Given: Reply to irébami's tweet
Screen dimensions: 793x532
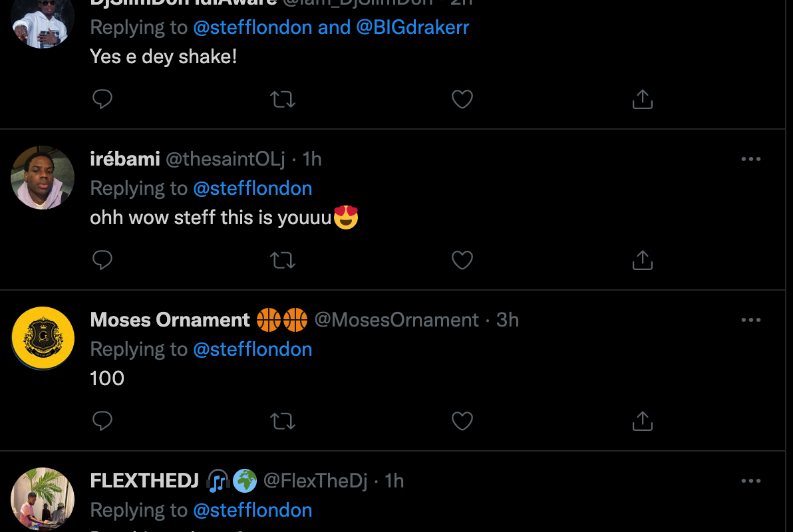Looking at the screenshot, I should tap(102, 260).
